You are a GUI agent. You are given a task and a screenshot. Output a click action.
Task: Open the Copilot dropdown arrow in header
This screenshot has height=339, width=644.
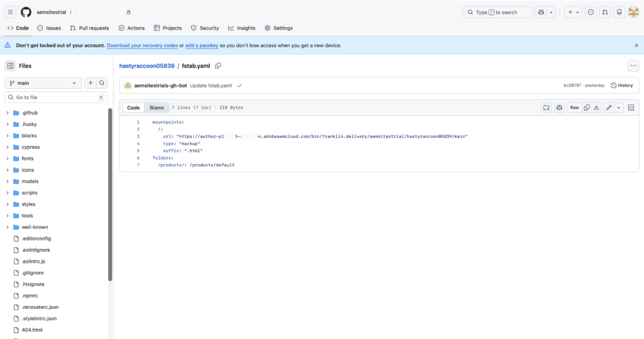pyautogui.click(x=551, y=13)
